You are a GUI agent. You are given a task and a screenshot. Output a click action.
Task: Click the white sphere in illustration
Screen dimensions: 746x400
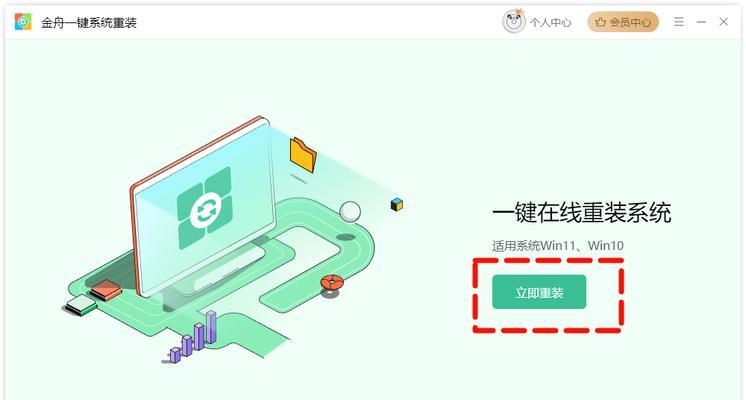(350, 211)
